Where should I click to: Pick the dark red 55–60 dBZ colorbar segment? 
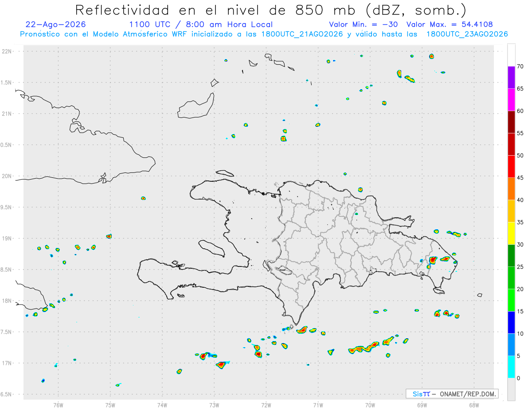point(511,122)
